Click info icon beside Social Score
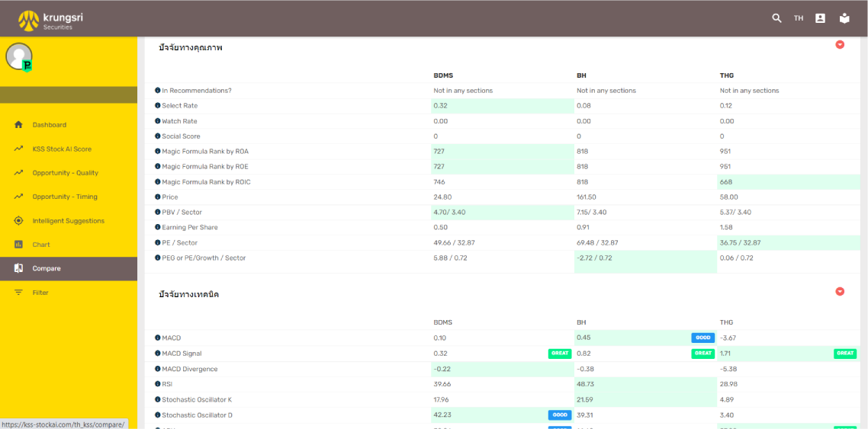868x429 pixels. 158,136
